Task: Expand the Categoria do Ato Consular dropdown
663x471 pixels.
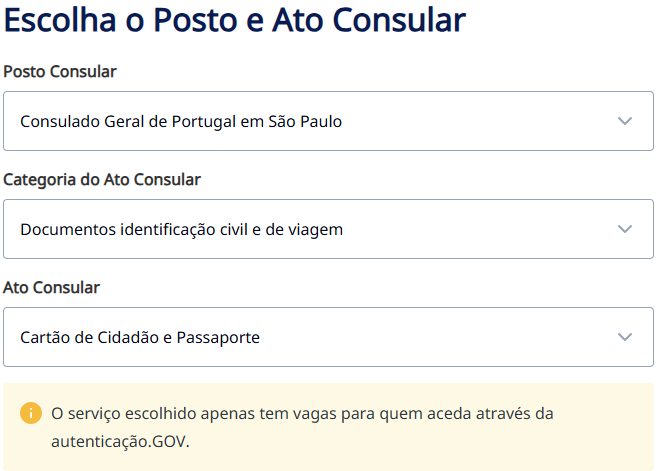Action: [x=329, y=229]
